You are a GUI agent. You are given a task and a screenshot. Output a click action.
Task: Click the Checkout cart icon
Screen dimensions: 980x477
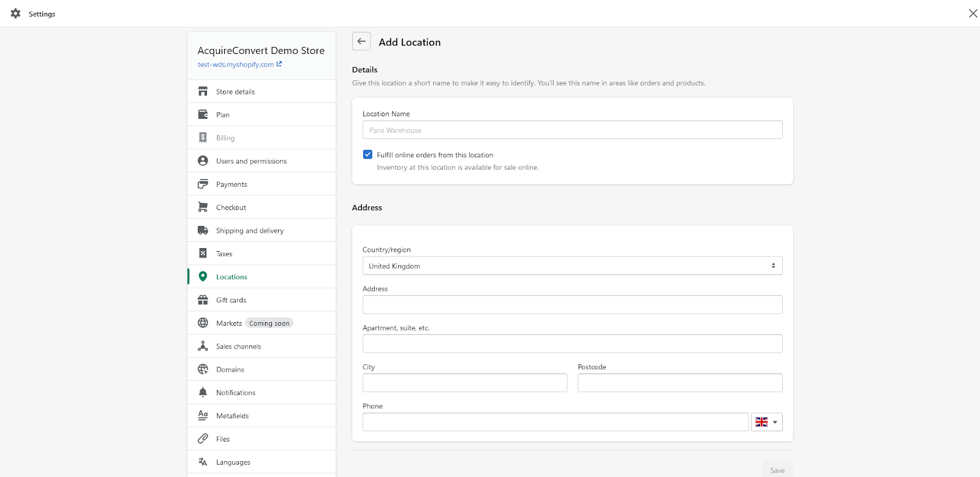pos(203,208)
